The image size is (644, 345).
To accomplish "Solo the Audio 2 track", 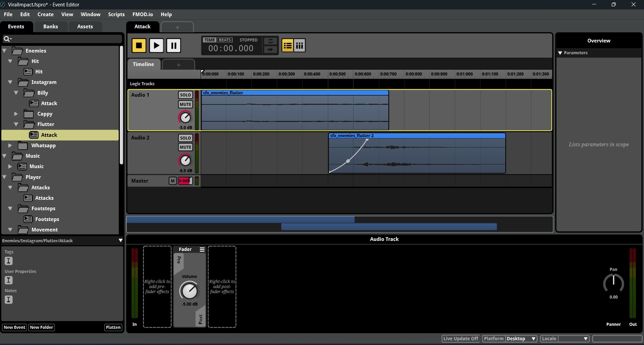I will point(185,138).
